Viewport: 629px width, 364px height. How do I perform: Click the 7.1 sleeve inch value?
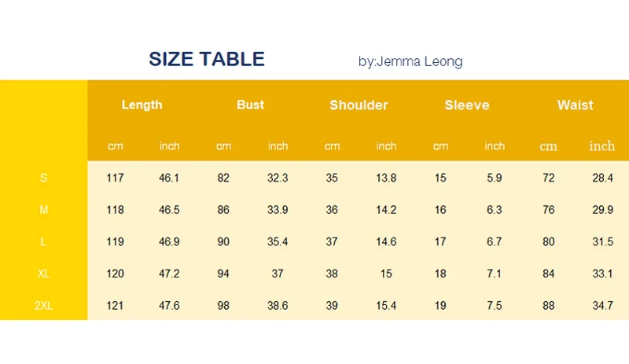coord(494,274)
